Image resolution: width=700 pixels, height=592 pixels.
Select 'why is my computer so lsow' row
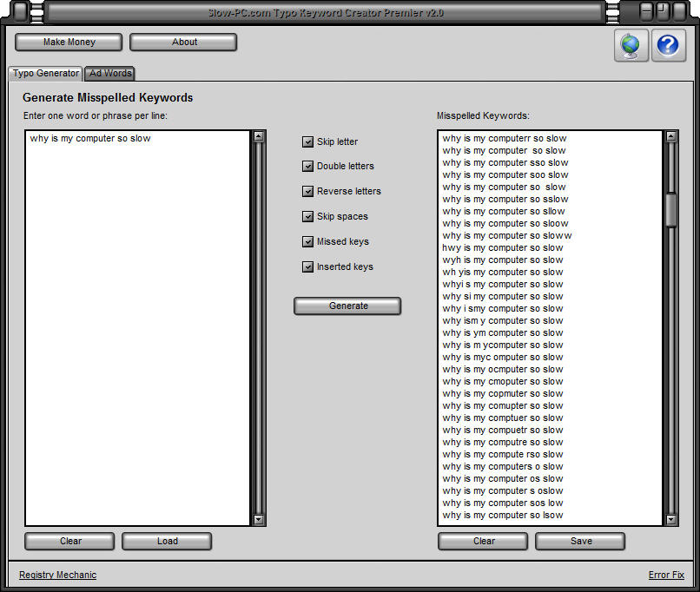point(503,516)
